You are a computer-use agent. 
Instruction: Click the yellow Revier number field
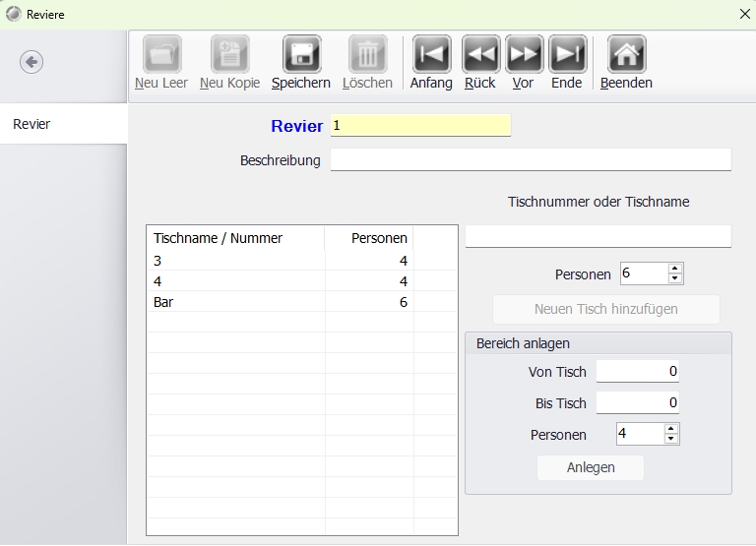(420, 125)
